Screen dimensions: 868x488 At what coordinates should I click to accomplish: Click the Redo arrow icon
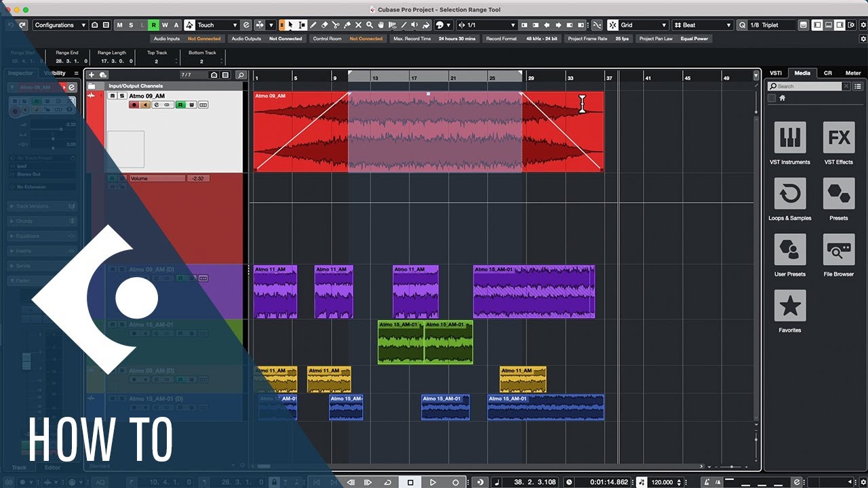(x=22, y=25)
